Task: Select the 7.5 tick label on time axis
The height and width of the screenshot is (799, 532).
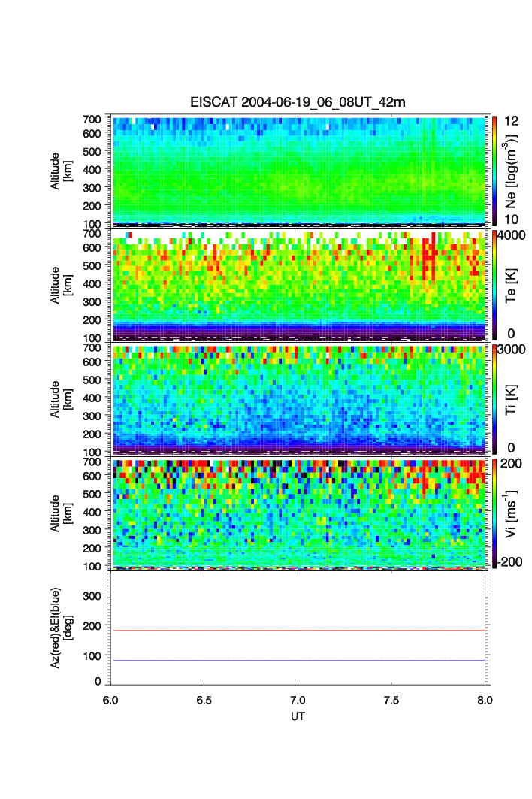Action: [x=391, y=699]
